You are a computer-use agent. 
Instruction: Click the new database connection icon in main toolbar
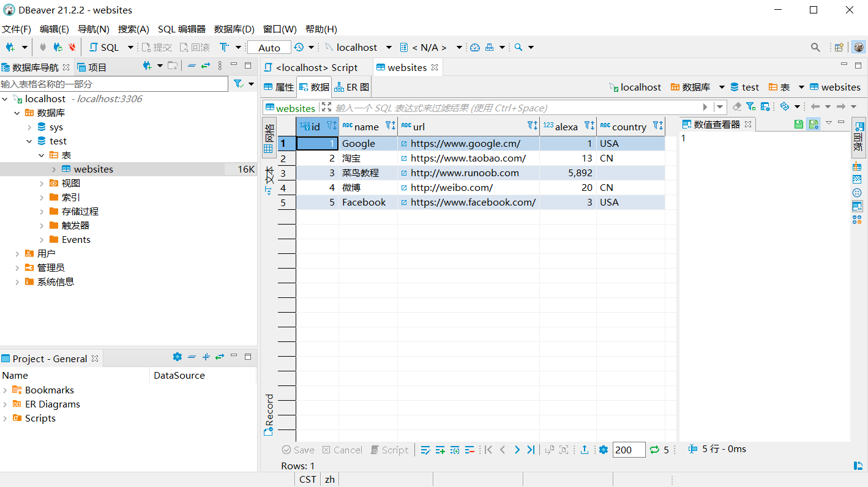tap(10, 47)
